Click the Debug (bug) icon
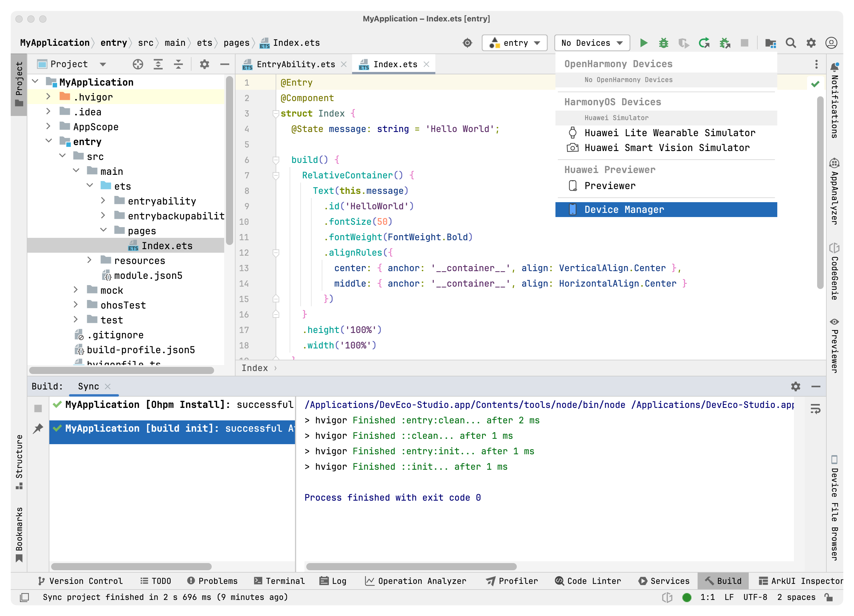 pos(663,43)
